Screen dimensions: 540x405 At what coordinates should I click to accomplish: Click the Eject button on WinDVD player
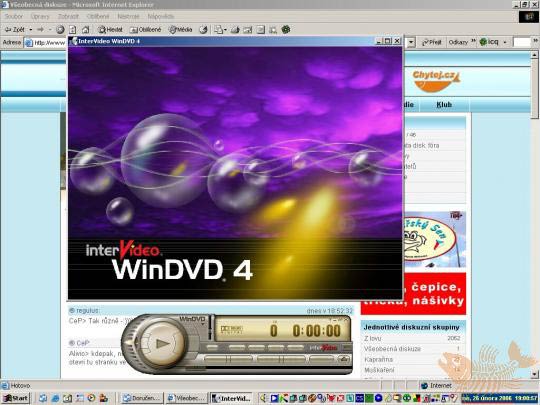point(343,359)
